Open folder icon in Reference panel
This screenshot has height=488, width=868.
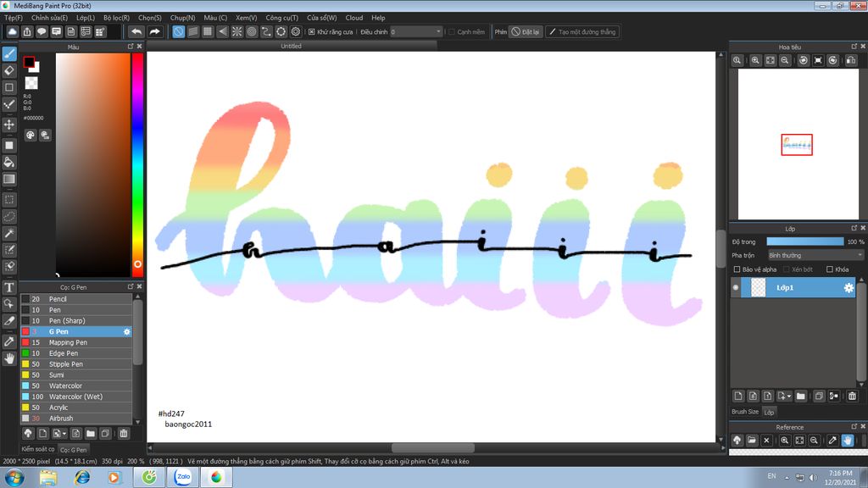point(752,441)
